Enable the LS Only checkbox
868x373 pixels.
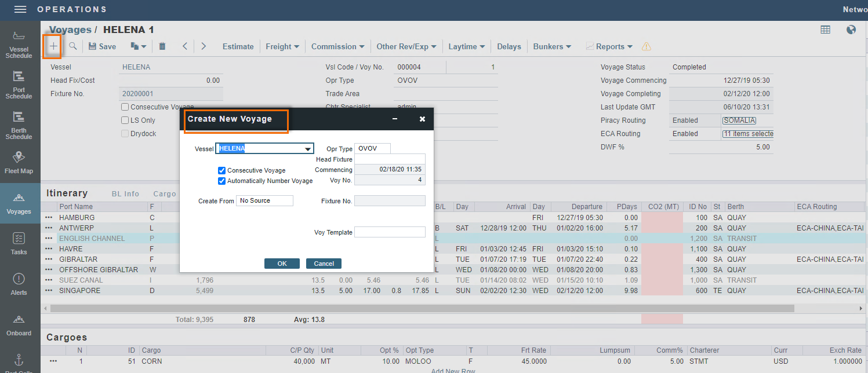[x=125, y=120]
